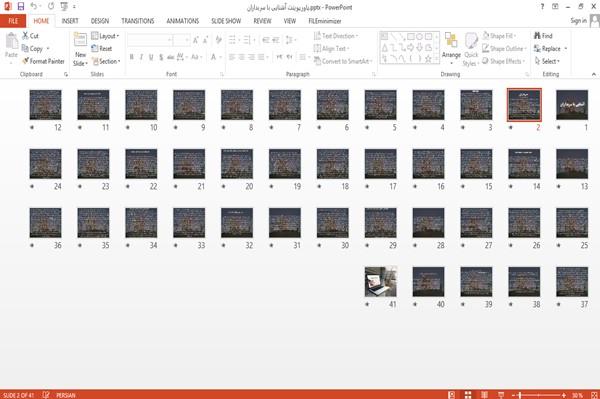Click Clear All Formatting icon
Screen dimensions: 600x399
218,40
